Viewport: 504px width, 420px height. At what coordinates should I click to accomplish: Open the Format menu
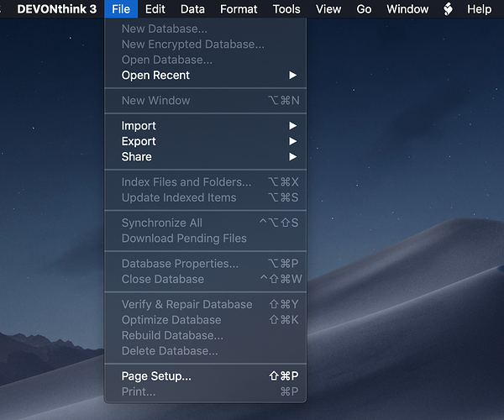tap(239, 9)
